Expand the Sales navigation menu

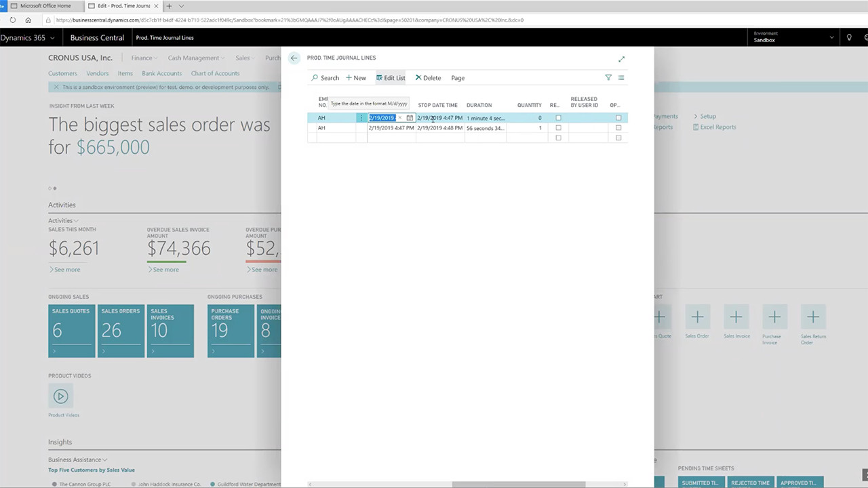244,58
